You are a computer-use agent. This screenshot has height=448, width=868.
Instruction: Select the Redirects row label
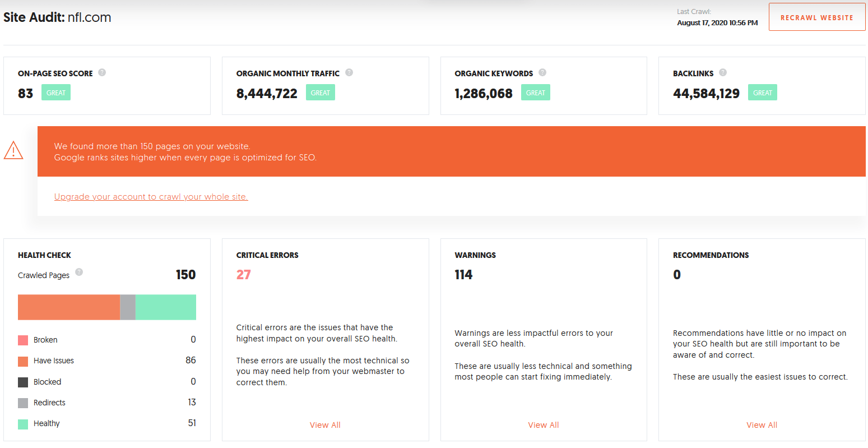click(49, 403)
